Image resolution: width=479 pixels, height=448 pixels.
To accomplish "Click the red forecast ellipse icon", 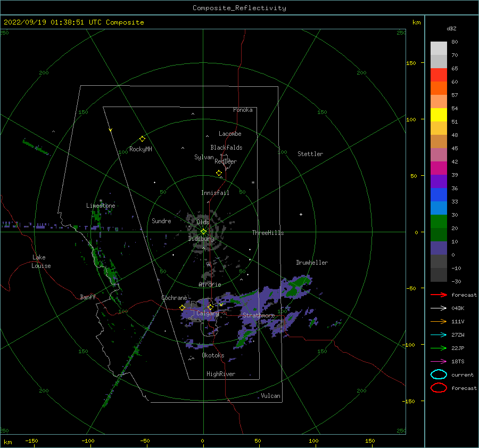I will (439, 388).
